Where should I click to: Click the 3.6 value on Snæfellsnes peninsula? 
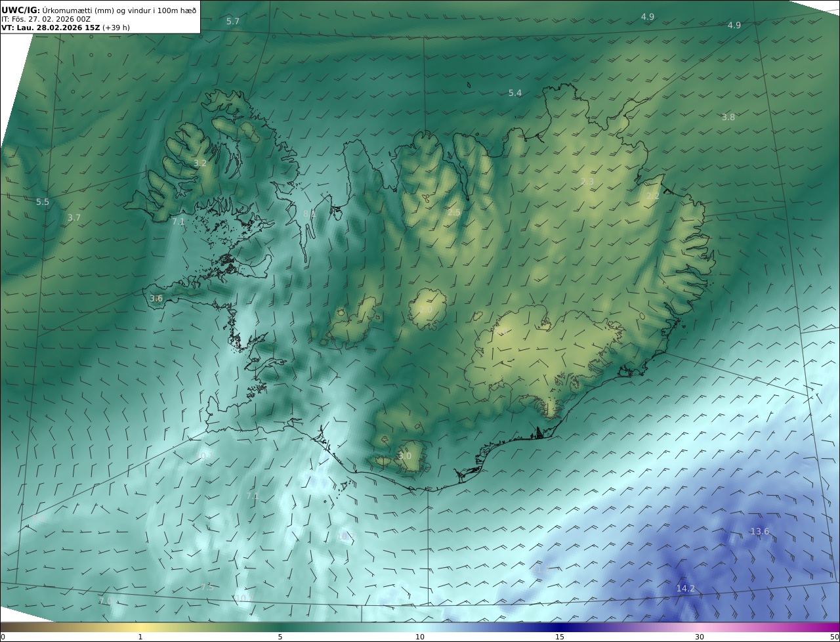(156, 299)
